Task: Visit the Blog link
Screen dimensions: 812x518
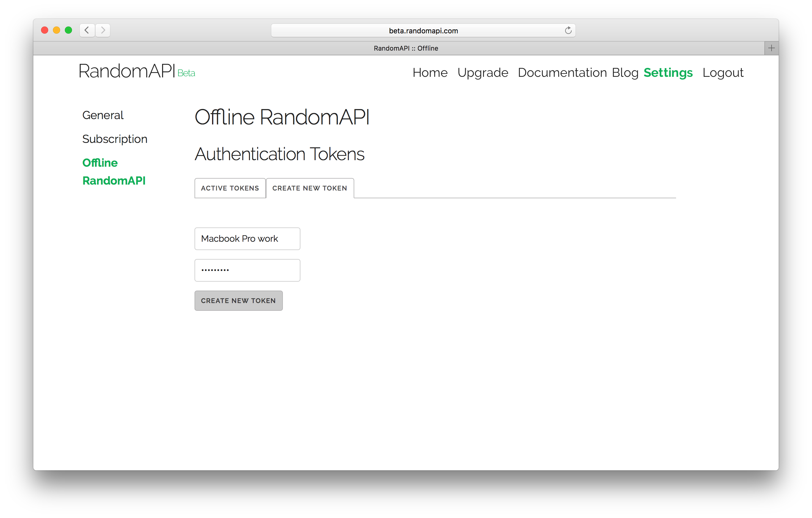Action: click(x=625, y=73)
